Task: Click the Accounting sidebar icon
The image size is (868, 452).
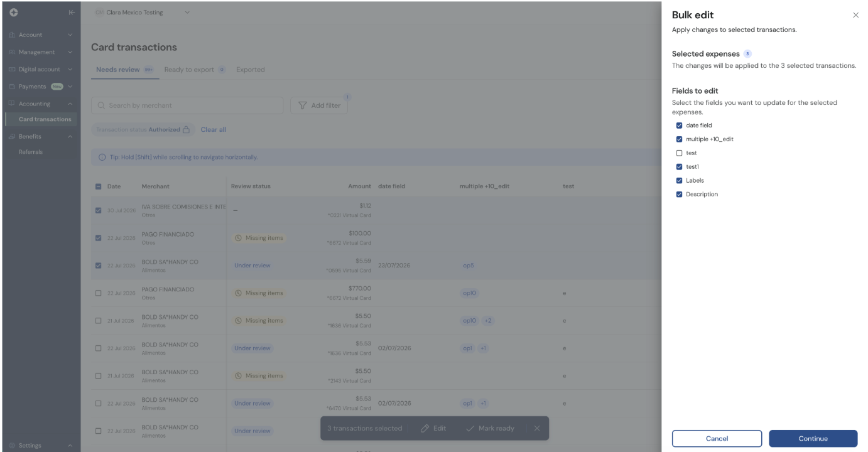Action: click(12, 104)
